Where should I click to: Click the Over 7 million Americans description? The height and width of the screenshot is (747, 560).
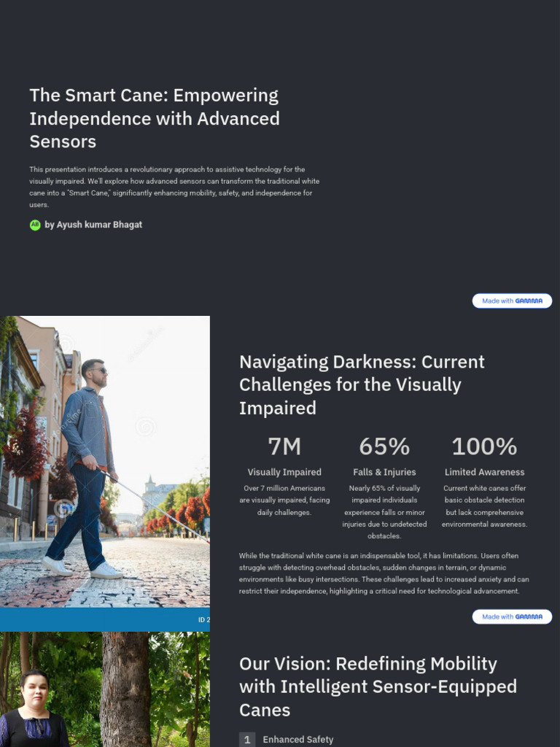pyautogui.click(x=284, y=500)
